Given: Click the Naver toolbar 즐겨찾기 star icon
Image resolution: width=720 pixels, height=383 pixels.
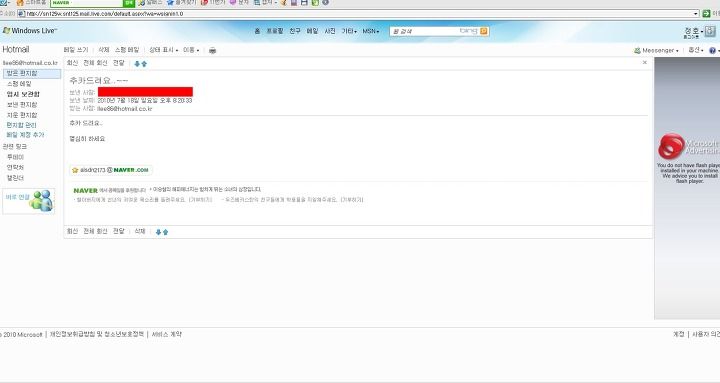Looking at the screenshot, I should point(170,3).
